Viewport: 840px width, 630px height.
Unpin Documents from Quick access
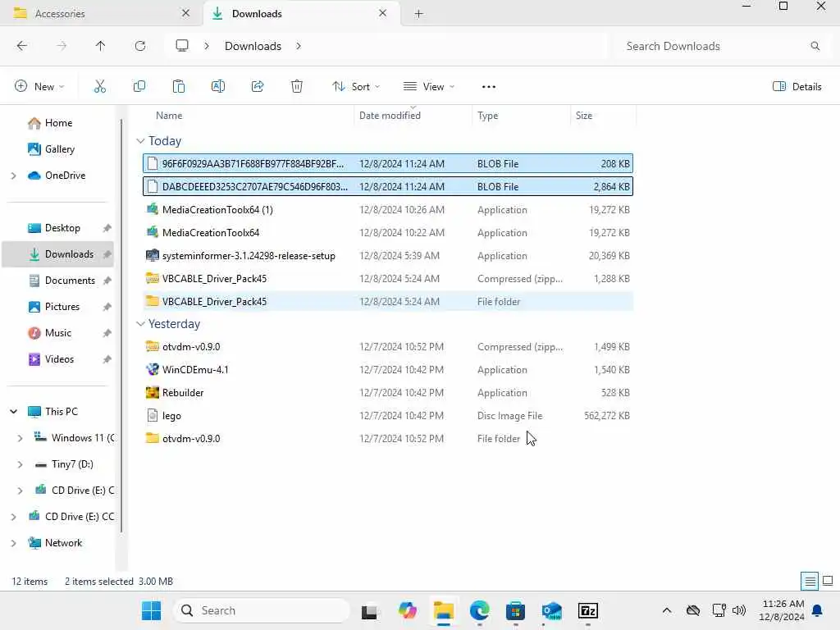pos(107,281)
